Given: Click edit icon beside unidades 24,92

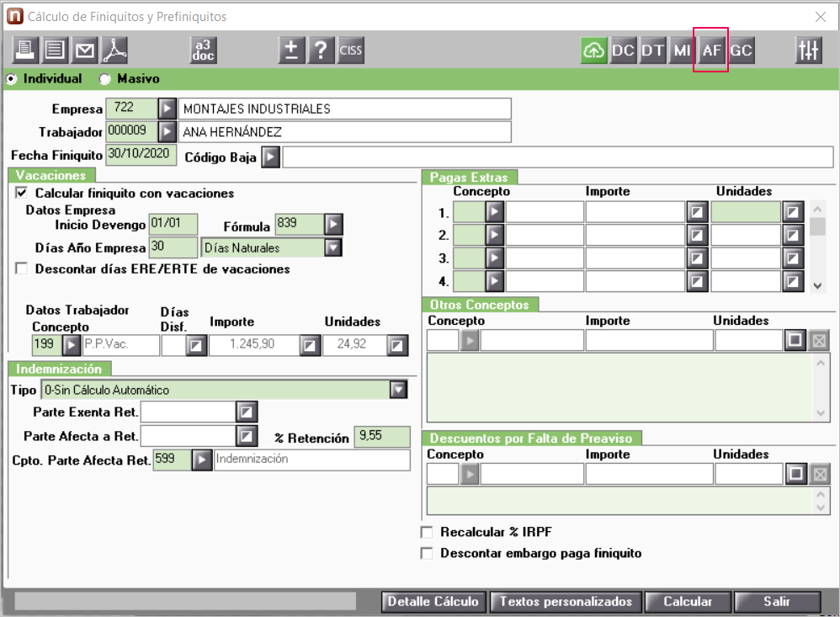Looking at the screenshot, I should tap(397, 345).
